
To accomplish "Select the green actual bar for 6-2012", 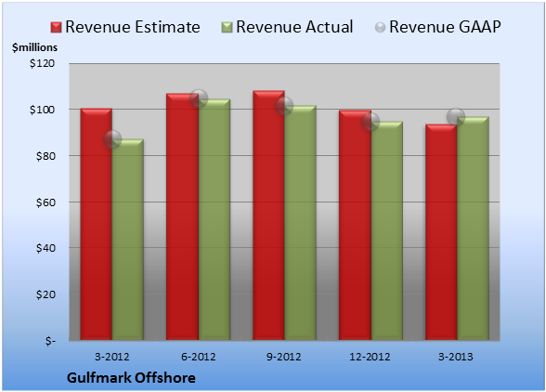I will tap(214, 219).
